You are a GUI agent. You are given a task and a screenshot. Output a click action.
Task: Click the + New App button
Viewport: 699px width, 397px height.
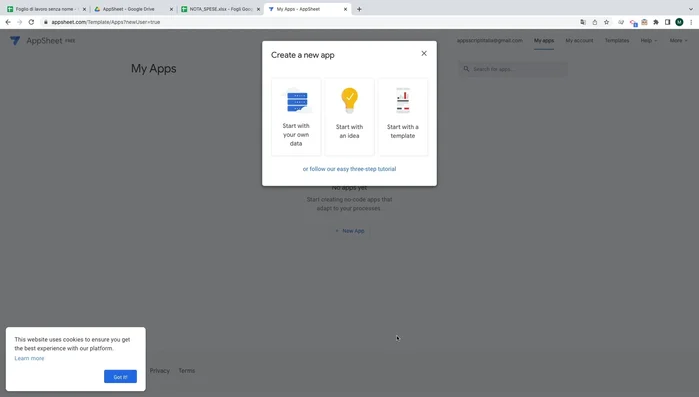[350, 231]
